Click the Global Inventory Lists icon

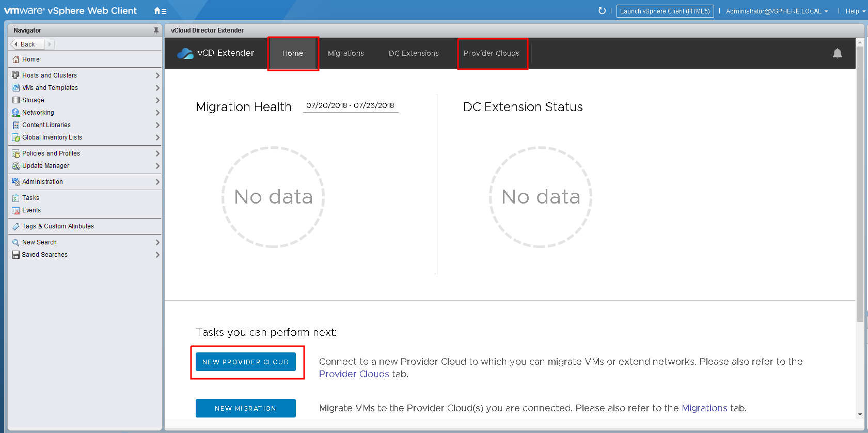[x=15, y=137]
